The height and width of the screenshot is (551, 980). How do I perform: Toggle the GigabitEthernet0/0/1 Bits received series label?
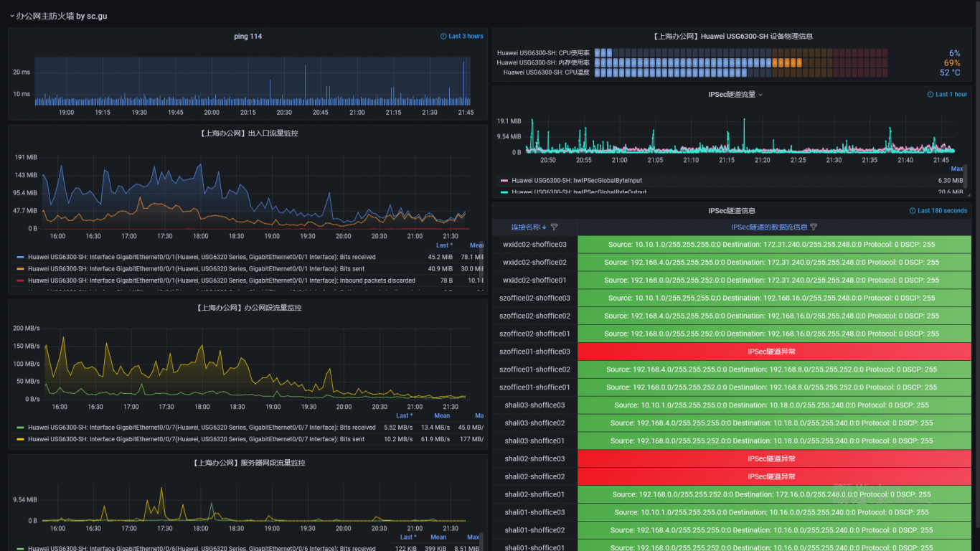click(202, 257)
